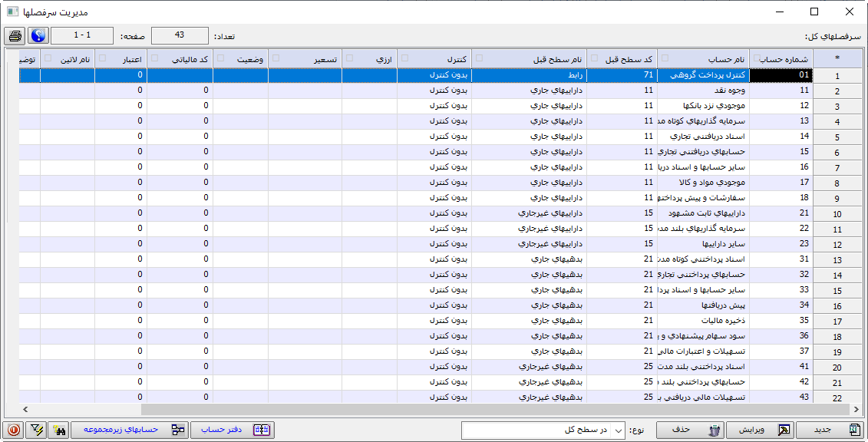Open help with the blue question mark icon
868x442 pixels.
tap(38, 36)
